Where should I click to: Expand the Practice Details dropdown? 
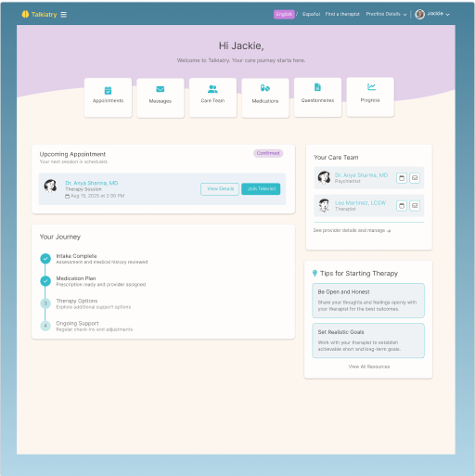[x=386, y=14]
